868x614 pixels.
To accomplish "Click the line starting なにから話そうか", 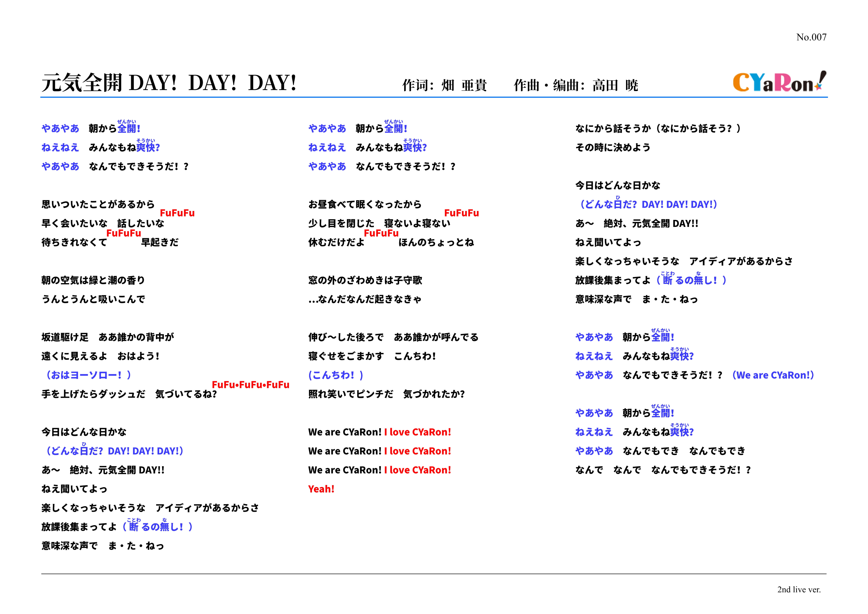I will tap(658, 129).
